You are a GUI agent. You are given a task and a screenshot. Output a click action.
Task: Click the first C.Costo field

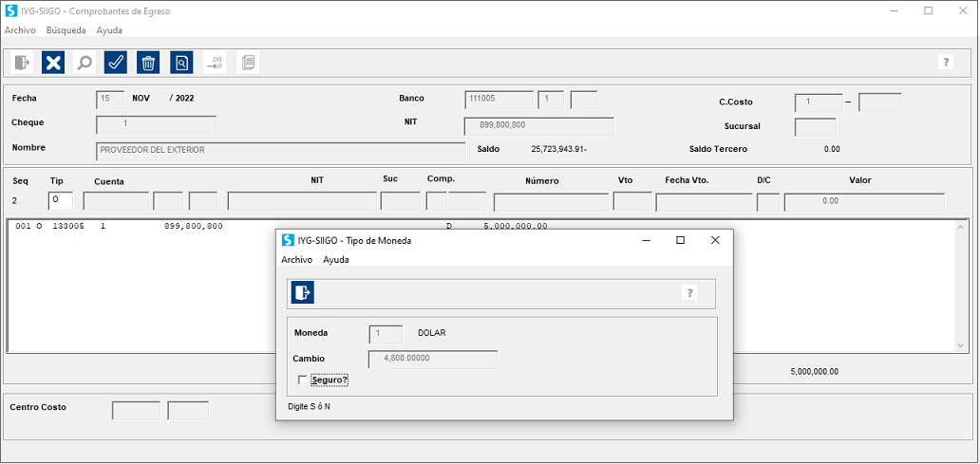(819, 102)
